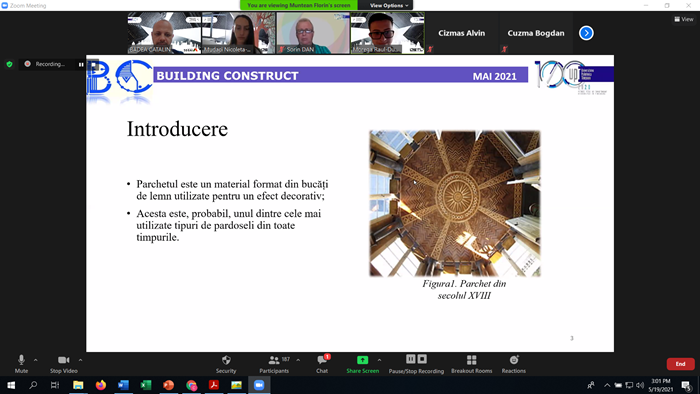Select Sorin DAN's video thumbnail
Viewport: 700px width, 394px height.
tap(313, 33)
